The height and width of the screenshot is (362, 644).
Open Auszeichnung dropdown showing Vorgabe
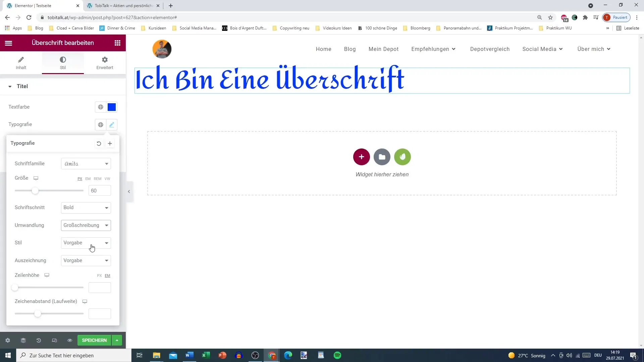(x=86, y=260)
